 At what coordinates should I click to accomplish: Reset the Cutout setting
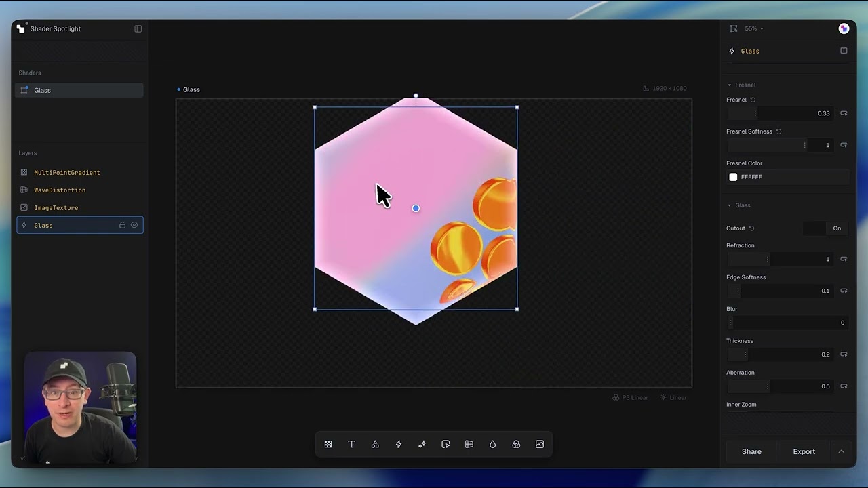tap(751, 228)
